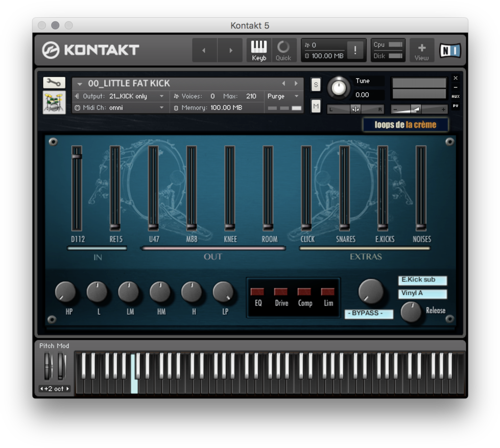Image resolution: width=500 pixels, height=448 pixels.
Task: Click the HM band EQ knob
Action: click(x=160, y=292)
